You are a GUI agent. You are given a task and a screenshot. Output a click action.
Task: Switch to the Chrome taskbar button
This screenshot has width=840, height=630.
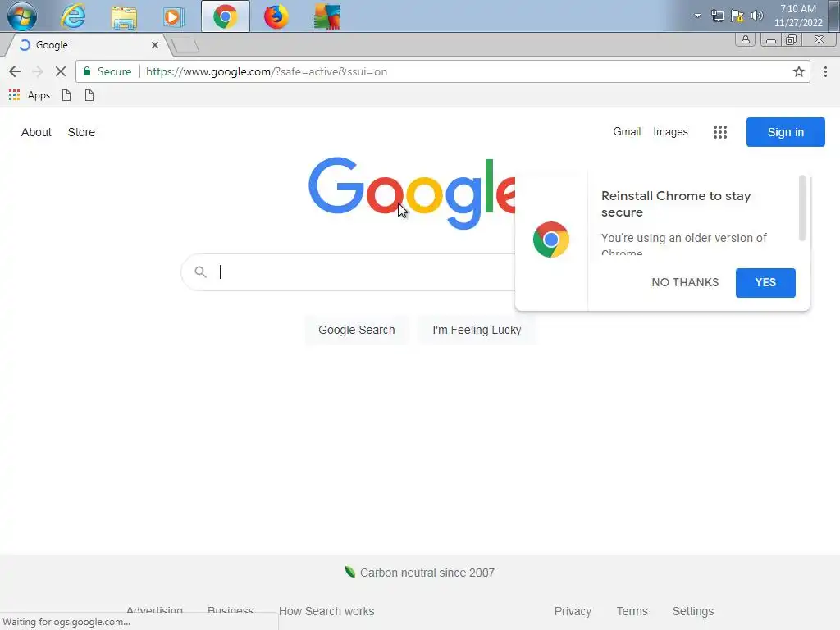click(226, 16)
